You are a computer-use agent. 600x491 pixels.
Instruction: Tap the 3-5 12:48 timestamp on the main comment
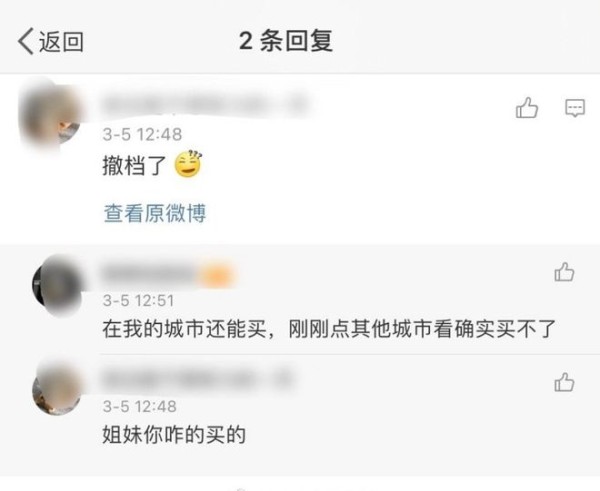142,134
